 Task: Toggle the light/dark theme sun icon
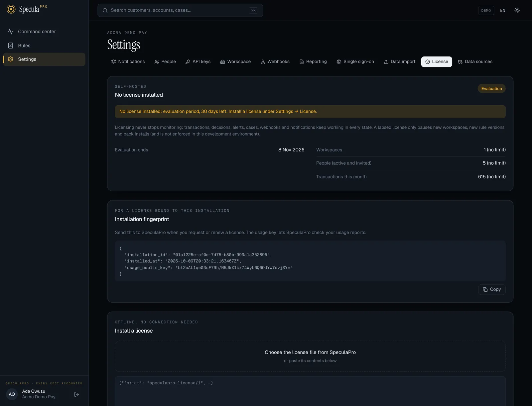(517, 10)
